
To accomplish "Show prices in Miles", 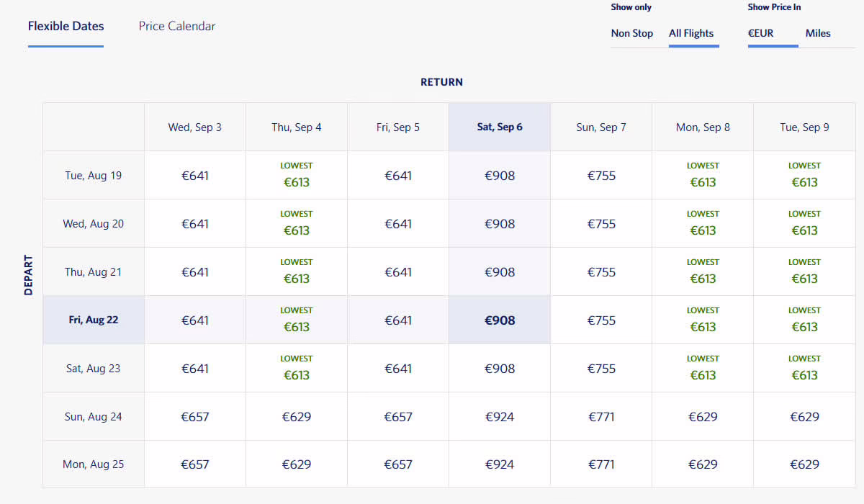I will [x=817, y=33].
